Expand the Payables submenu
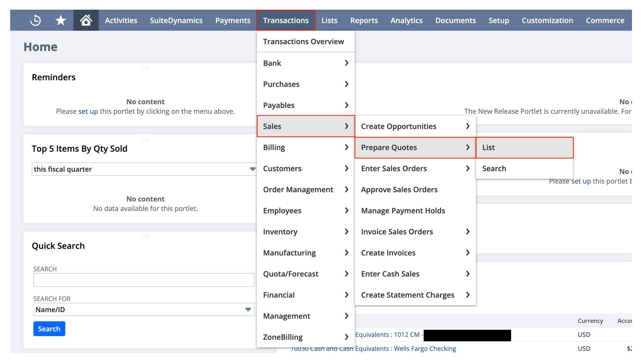643x364 pixels. pyautogui.click(x=305, y=105)
